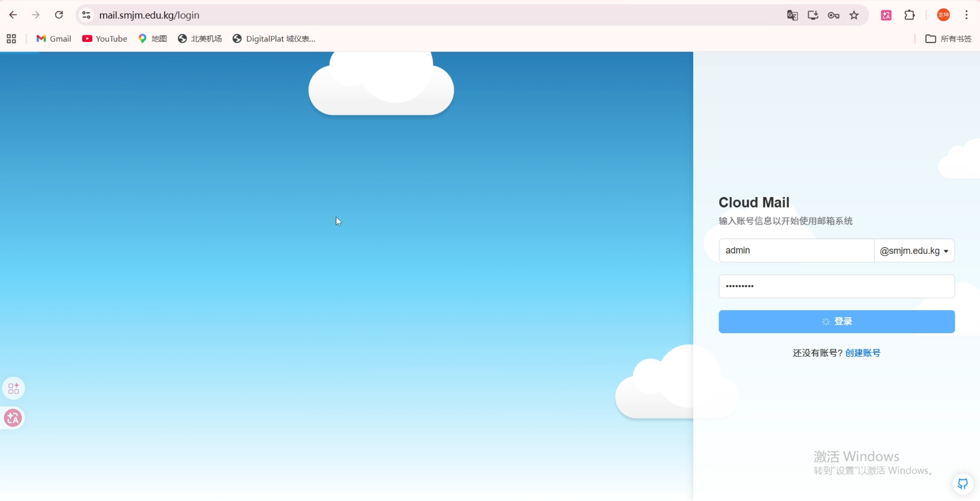
Task: Open the browser extensions puzzle icon
Action: pos(910,15)
